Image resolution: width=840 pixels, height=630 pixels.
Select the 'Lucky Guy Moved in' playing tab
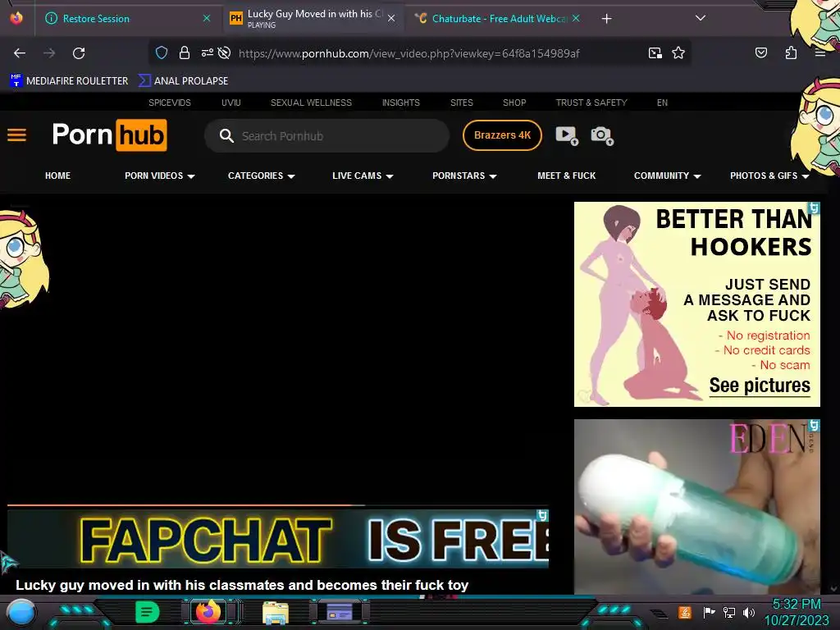pos(313,19)
